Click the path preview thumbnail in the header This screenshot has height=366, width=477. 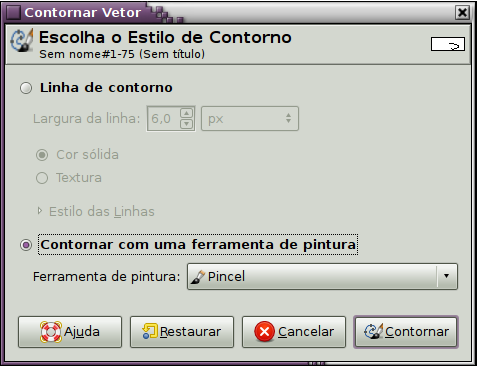[x=448, y=44]
